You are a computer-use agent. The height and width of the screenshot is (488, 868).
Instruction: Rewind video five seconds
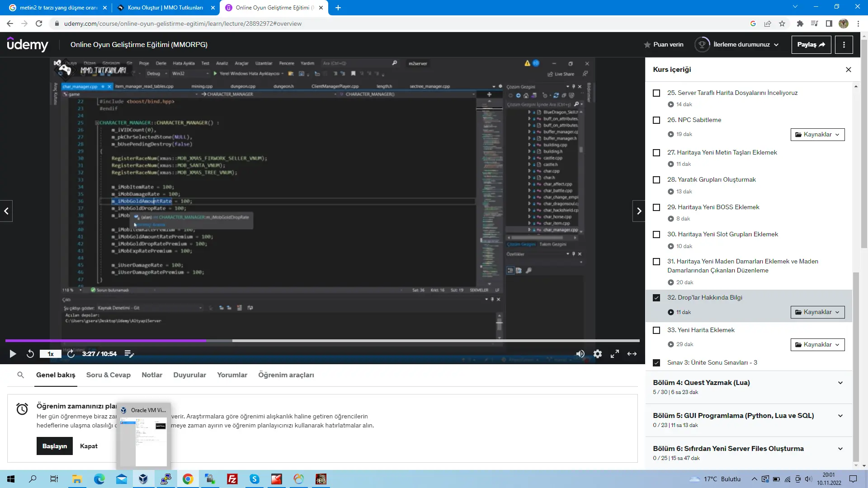(x=30, y=354)
